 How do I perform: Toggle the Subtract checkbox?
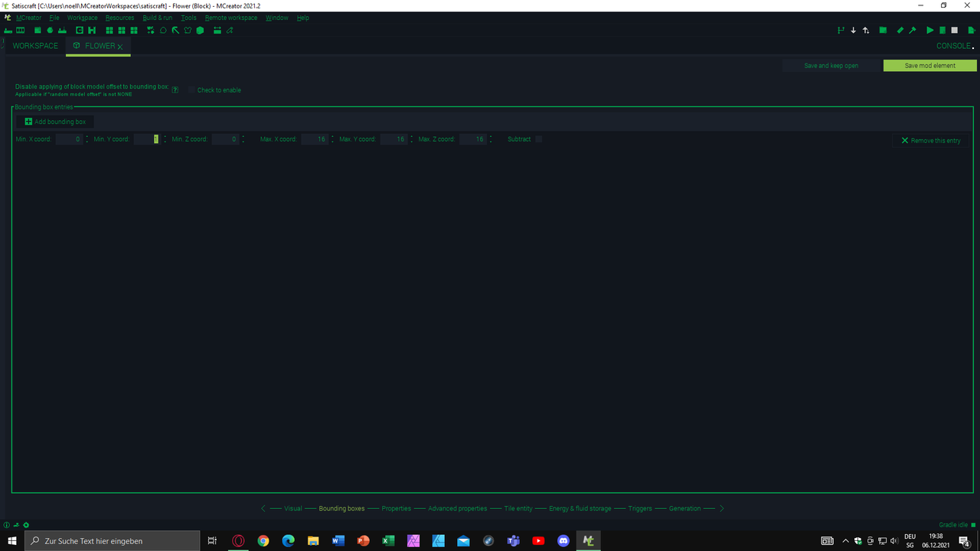pyautogui.click(x=539, y=139)
